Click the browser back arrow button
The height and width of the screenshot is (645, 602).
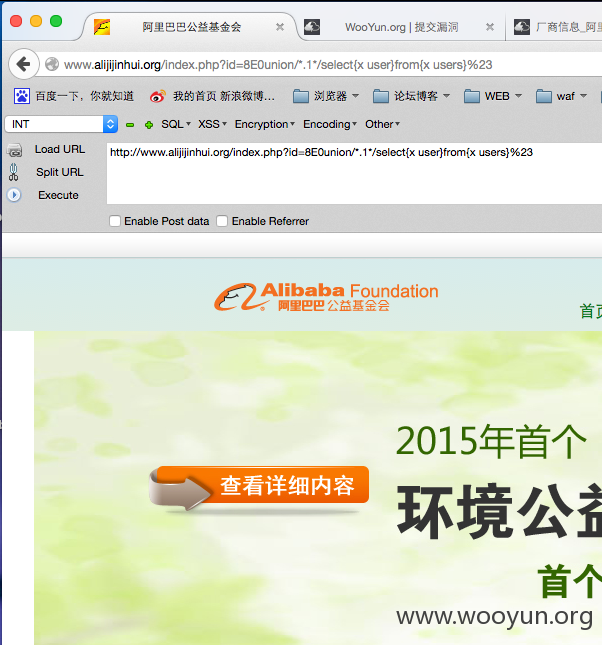tap(24, 64)
